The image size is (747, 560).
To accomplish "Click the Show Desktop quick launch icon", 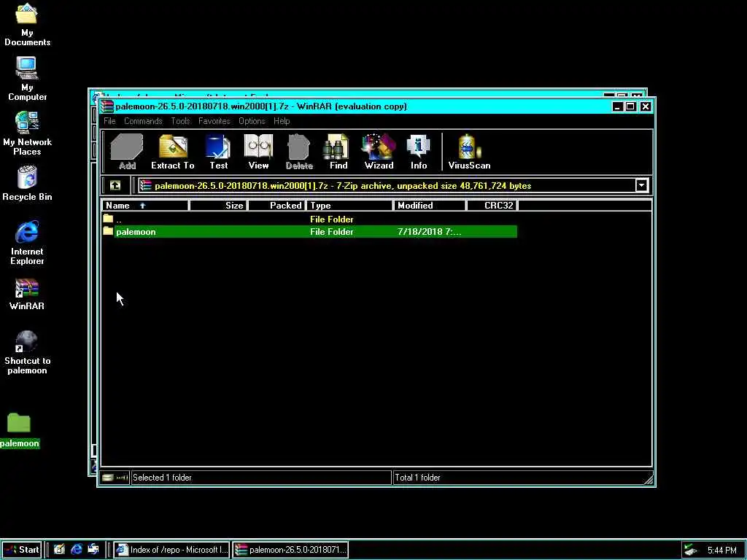I will click(59, 550).
